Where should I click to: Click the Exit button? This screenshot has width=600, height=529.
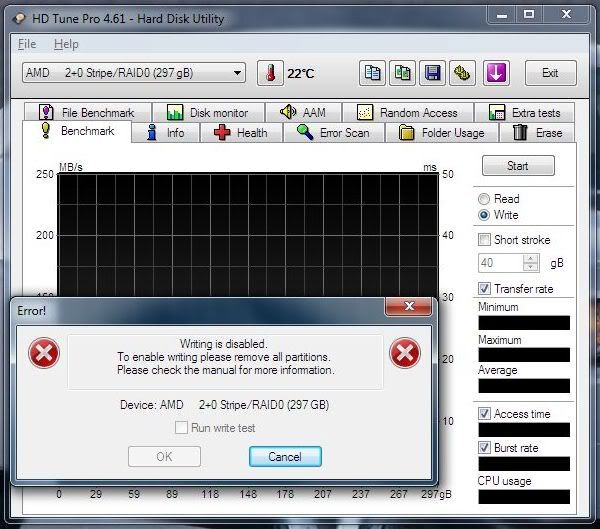tap(551, 73)
